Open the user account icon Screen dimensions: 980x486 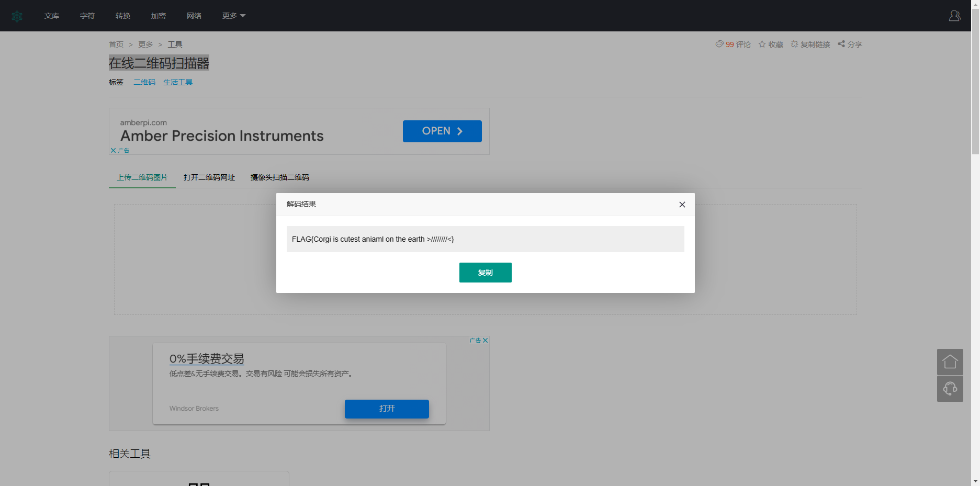click(x=954, y=16)
